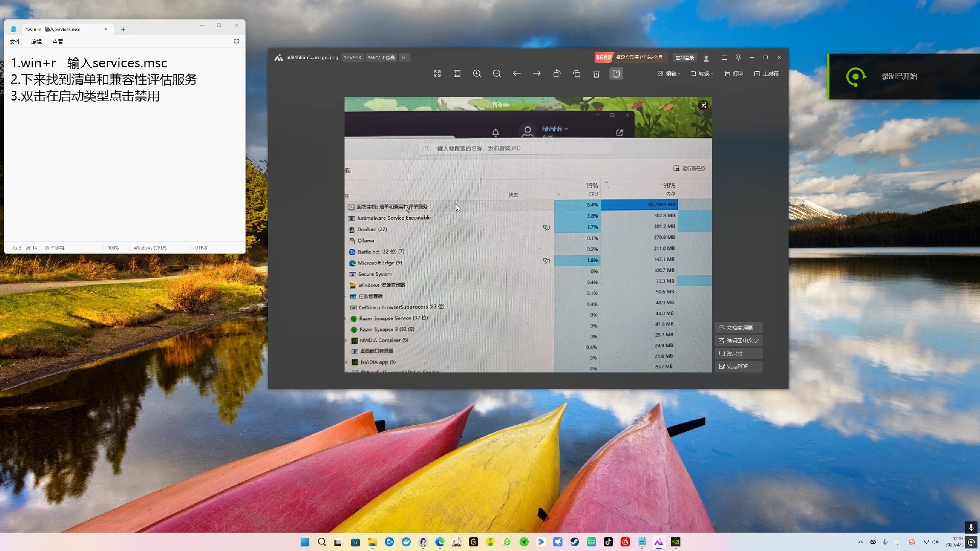
Task: Open the image viewer's hamburger menu
Action: coord(724,58)
